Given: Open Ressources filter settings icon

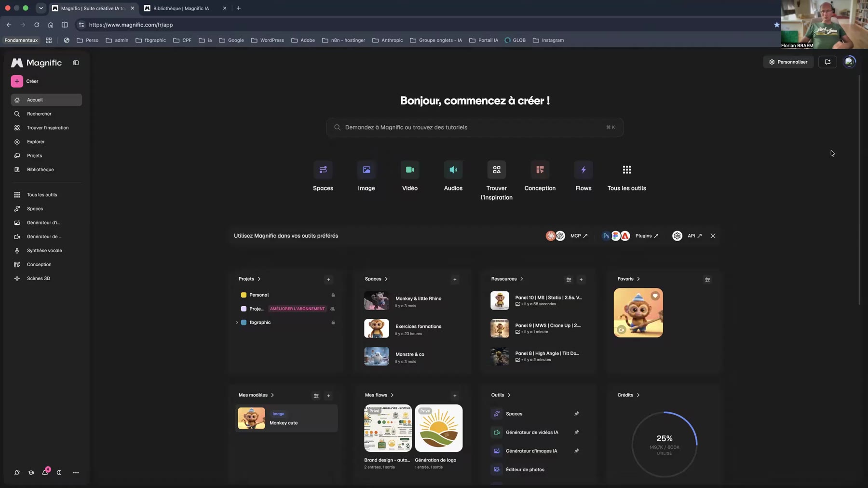Looking at the screenshot, I should (569, 279).
